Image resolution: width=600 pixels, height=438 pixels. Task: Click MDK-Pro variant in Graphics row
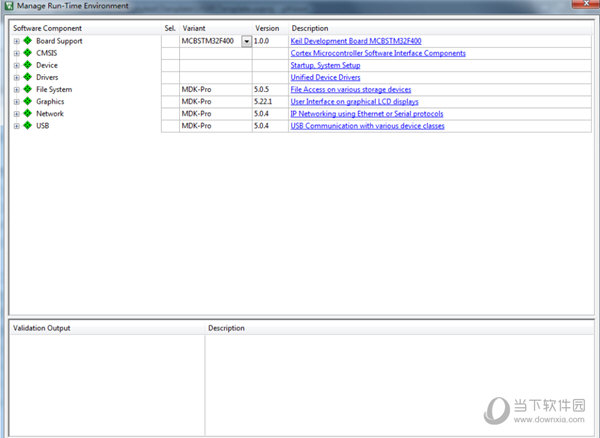[196, 102]
